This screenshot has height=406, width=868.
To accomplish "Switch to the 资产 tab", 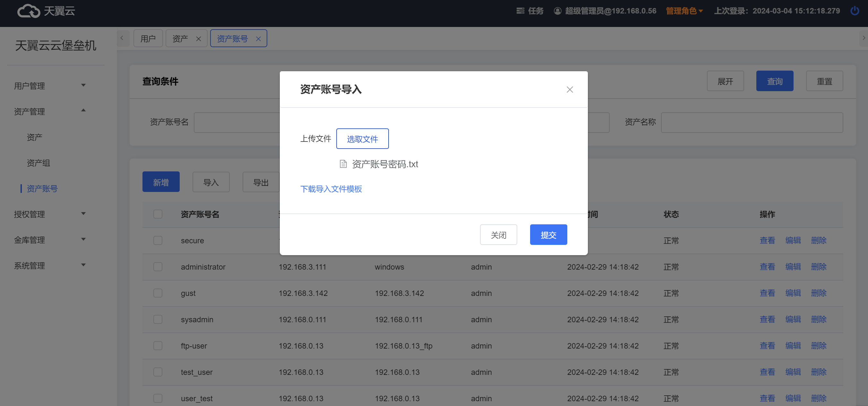I will tap(180, 39).
